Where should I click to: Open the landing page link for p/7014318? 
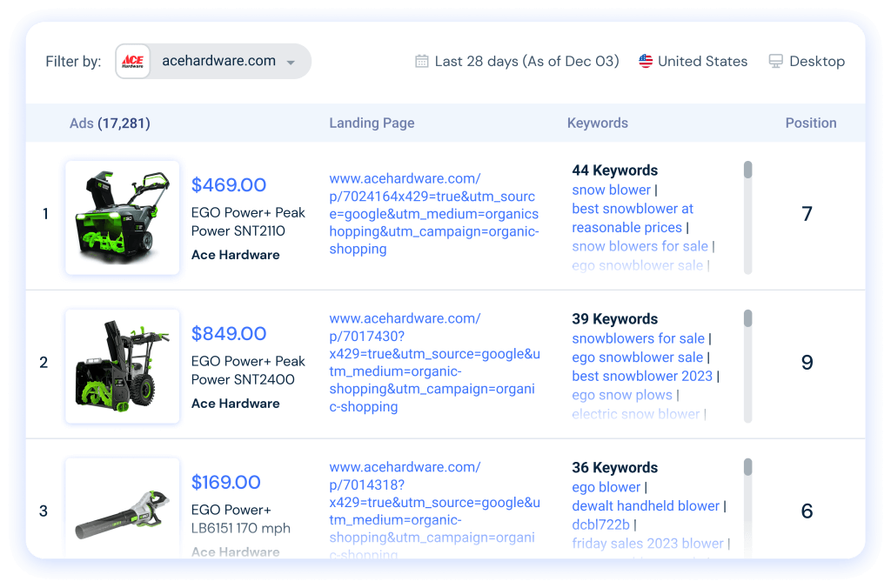pyautogui.click(x=435, y=511)
